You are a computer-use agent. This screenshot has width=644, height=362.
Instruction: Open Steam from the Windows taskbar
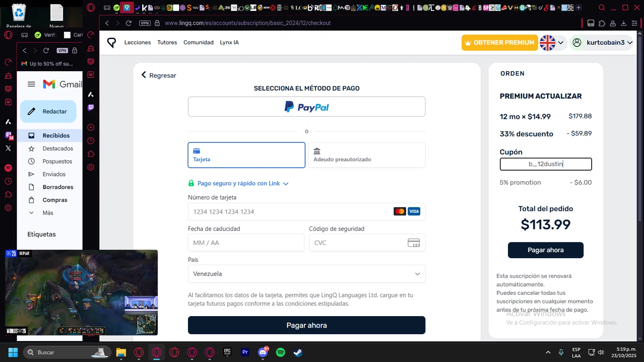[x=298, y=352]
